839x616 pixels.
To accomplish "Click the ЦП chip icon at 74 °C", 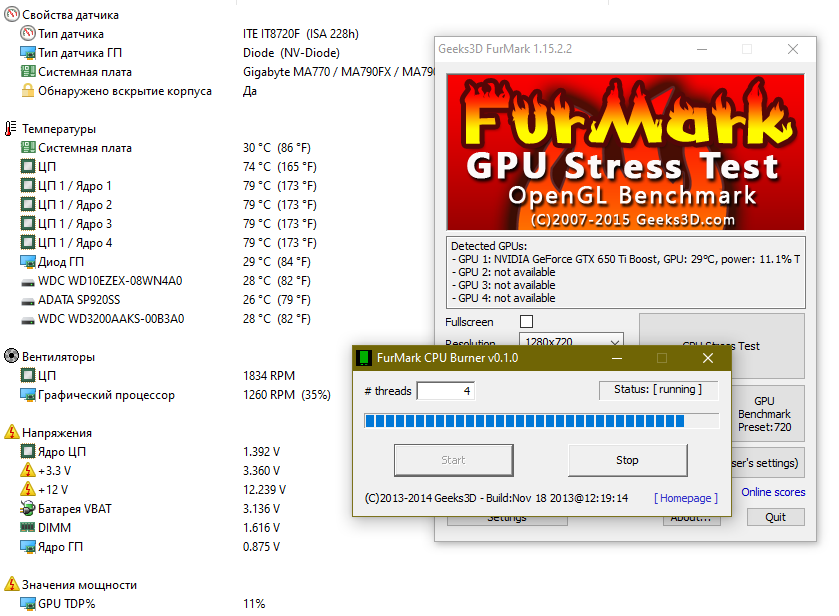I will click(x=28, y=166).
